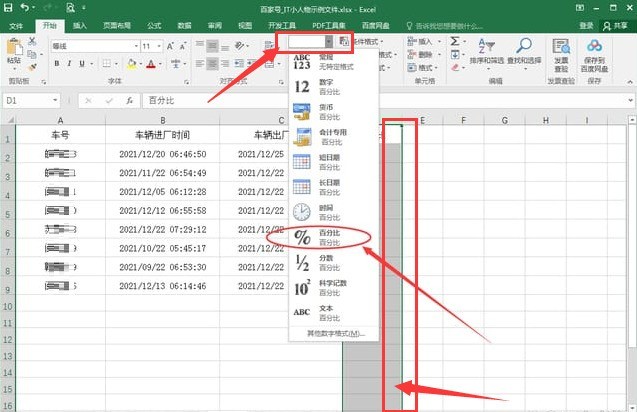
Task: Open the number format dropdown arrow
Action: (x=328, y=42)
